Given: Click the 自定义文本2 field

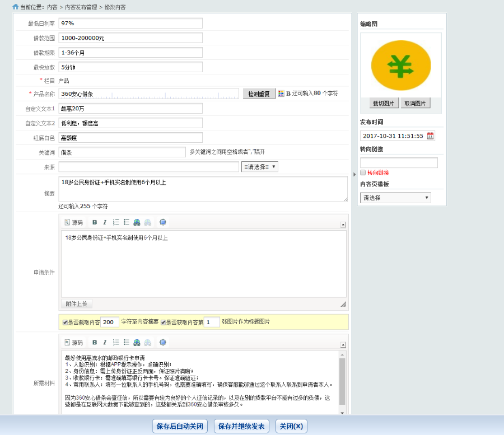Looking at the screenshot, I should point(130,123).
